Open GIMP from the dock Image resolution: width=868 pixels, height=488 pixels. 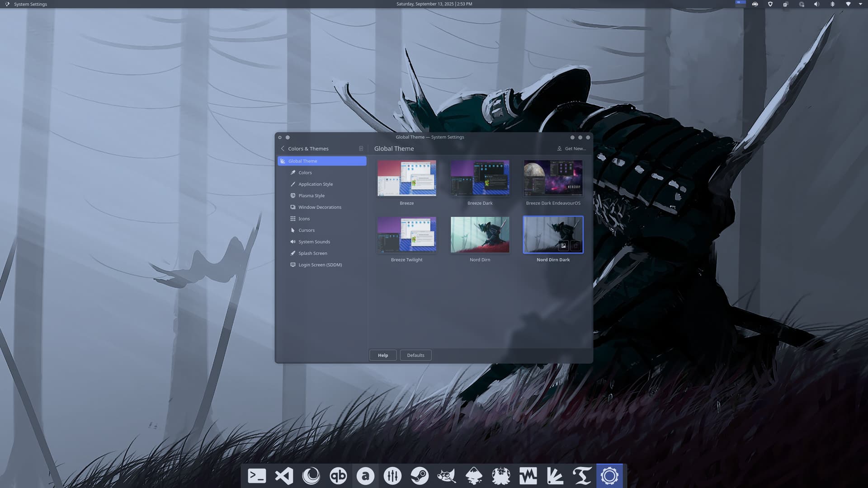tap(447, 476)
